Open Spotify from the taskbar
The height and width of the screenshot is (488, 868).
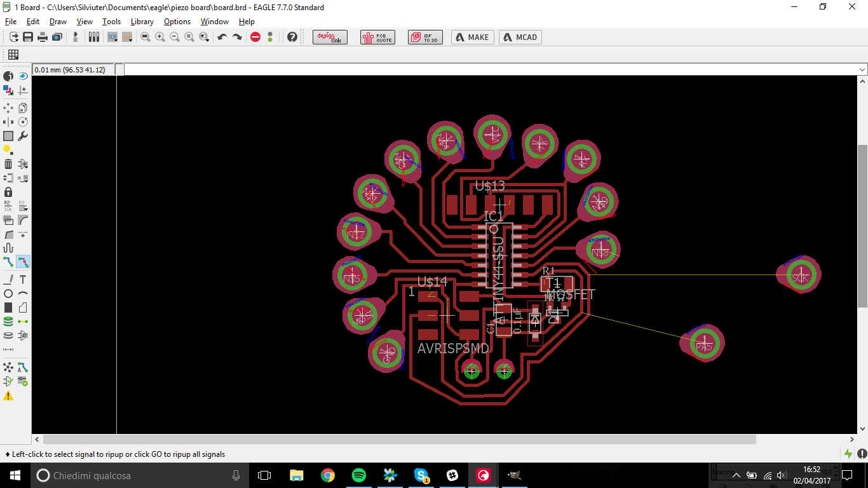358,475
